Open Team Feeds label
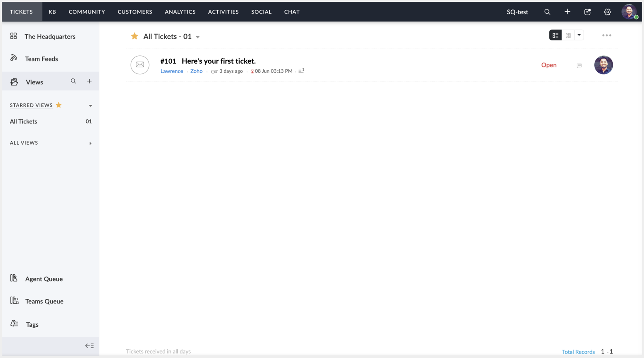 point(41,59)
